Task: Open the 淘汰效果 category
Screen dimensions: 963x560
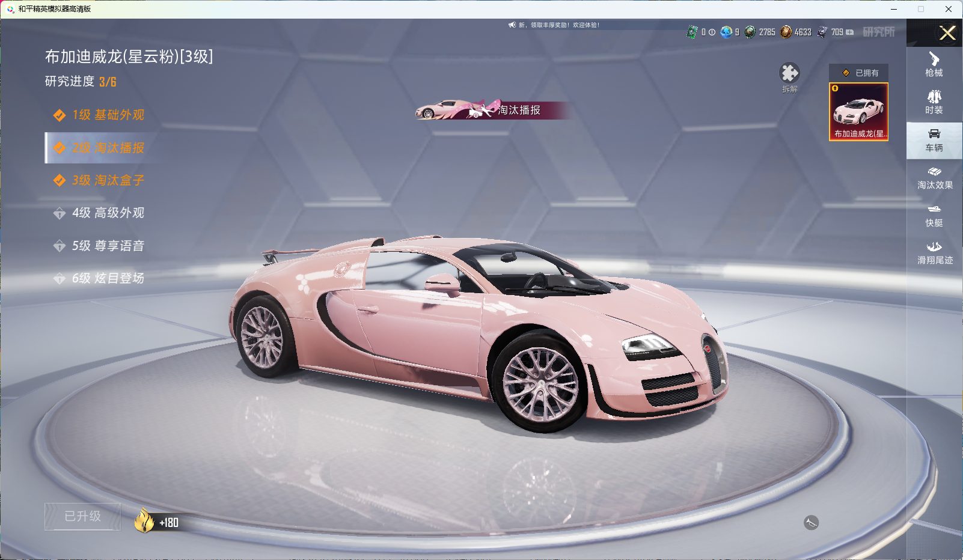Action: click(934, 178)
